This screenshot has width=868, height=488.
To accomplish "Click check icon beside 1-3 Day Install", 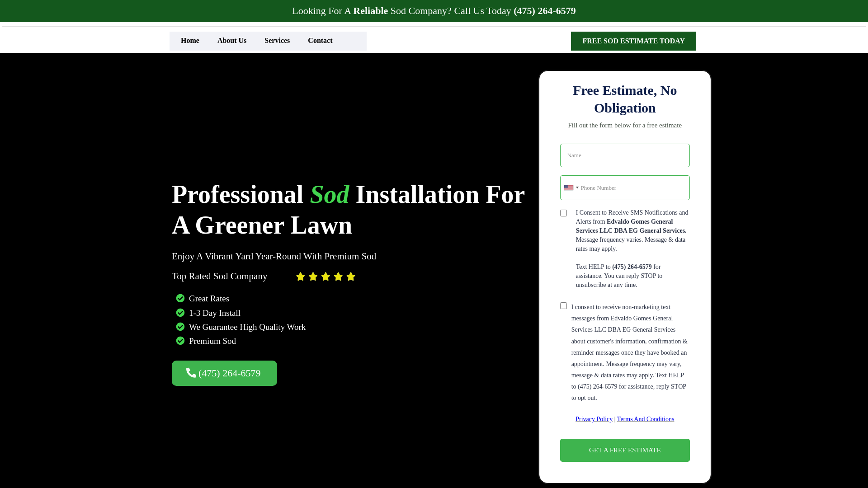I will [180, 313].
